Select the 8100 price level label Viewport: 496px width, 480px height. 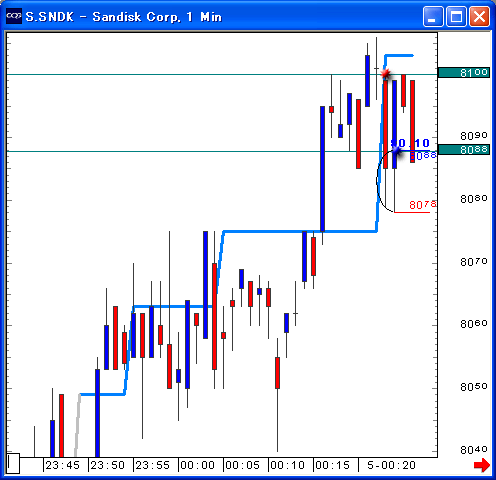pos(464,72)
